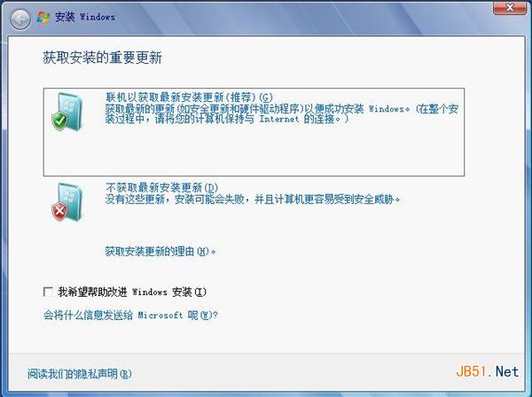Close the 安装 Windows window

point(509,7)
